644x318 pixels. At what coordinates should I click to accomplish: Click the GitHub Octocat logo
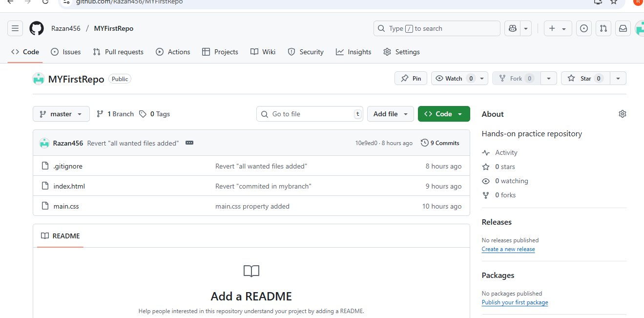pyautogui.click(x=37, y=28)
